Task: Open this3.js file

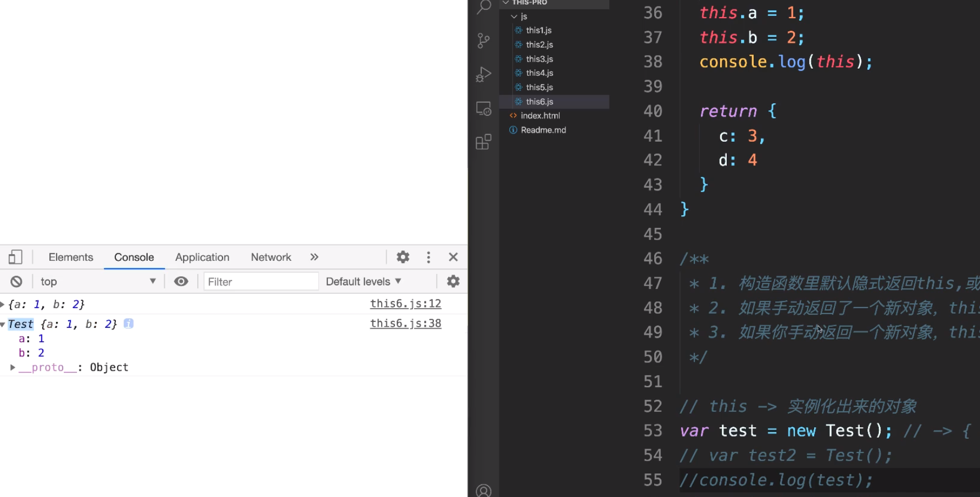Action: pos(539,59)
